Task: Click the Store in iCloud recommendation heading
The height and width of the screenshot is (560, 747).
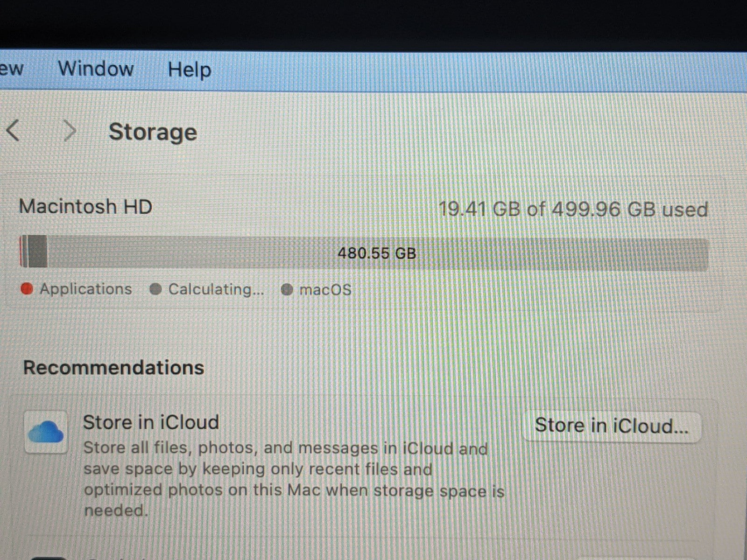Action: click(x=151, y=422)
